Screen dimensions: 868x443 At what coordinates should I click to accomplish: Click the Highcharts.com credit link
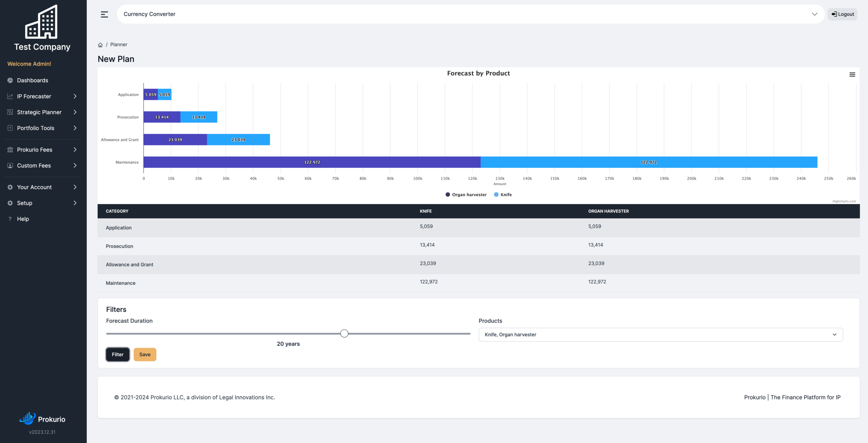click(x=844, y=201)
